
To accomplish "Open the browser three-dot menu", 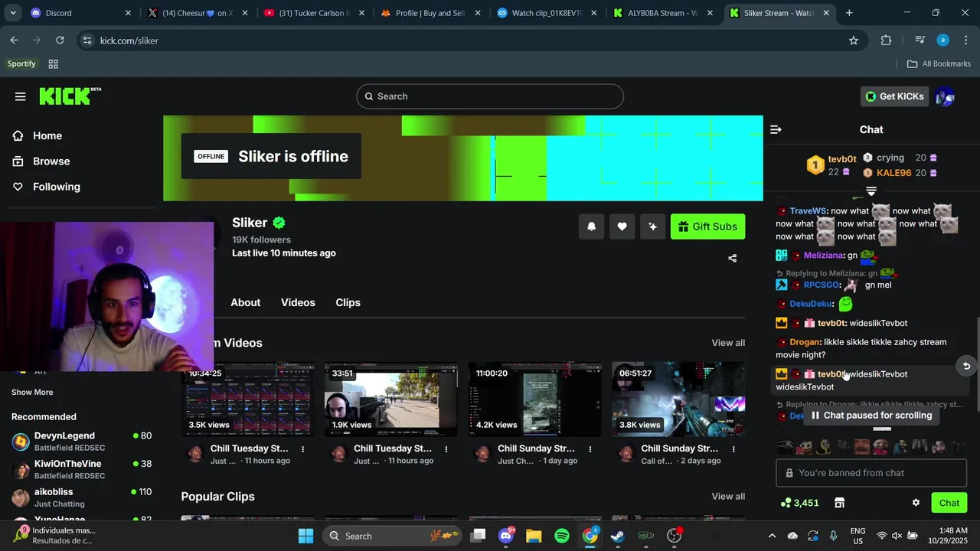I will (965, 41).
